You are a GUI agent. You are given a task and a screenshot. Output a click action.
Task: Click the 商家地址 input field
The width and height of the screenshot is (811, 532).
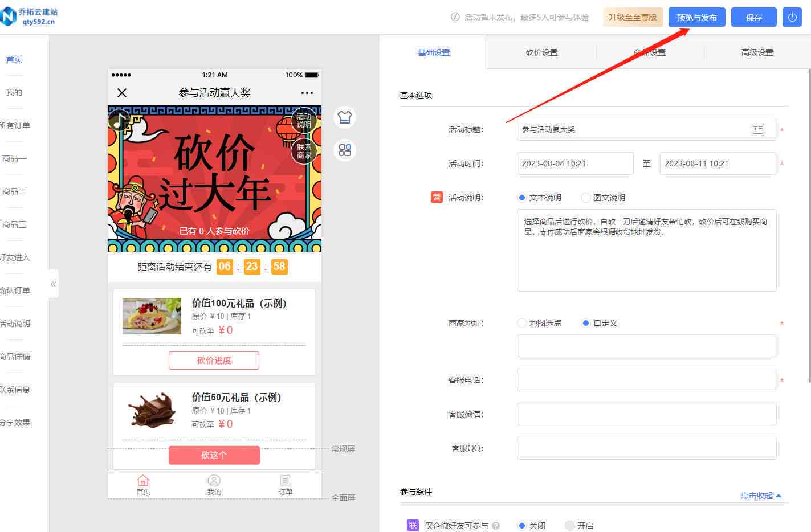[646, 346]
